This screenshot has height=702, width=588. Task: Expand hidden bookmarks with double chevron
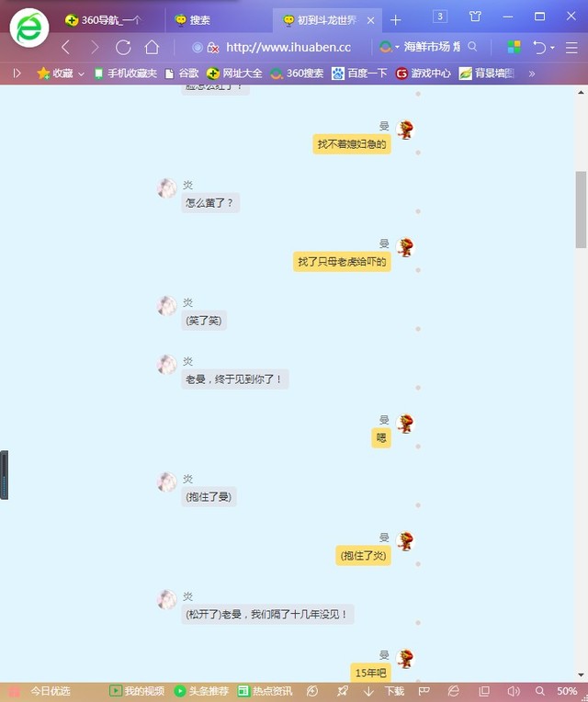531,74
